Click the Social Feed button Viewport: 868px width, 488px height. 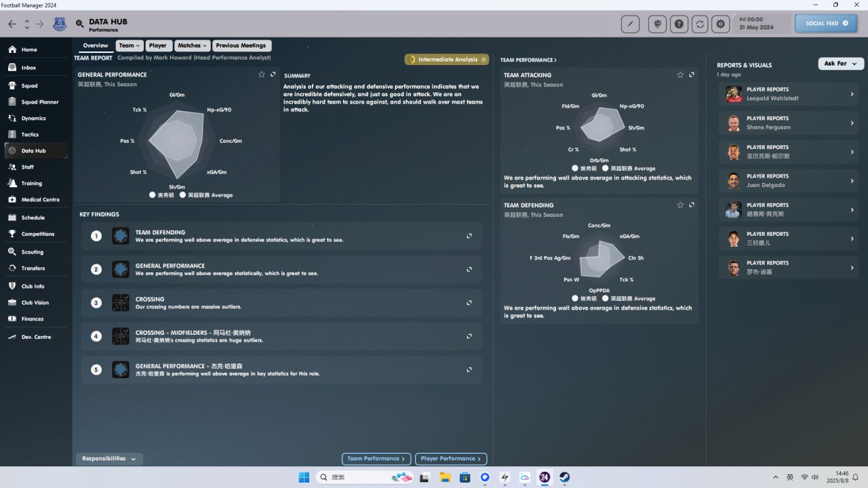tap(827, 24)
